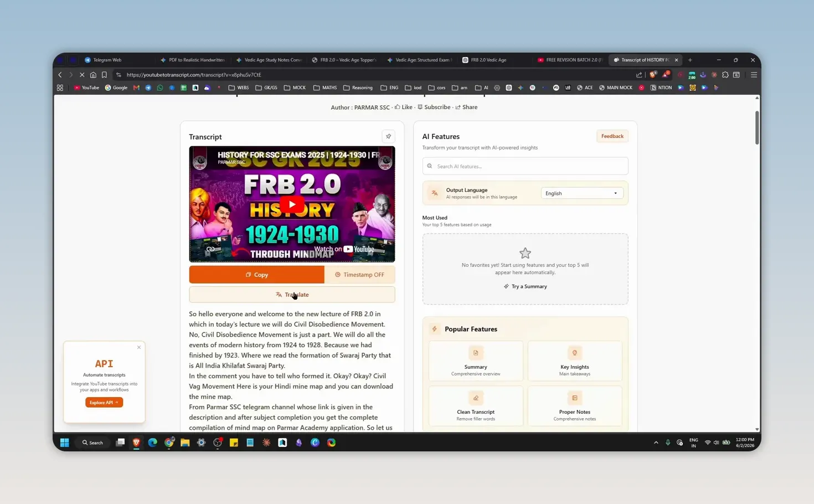
Task: Switch to PDF to Realistic Handwritten tab
Action: tap(193, 60)
